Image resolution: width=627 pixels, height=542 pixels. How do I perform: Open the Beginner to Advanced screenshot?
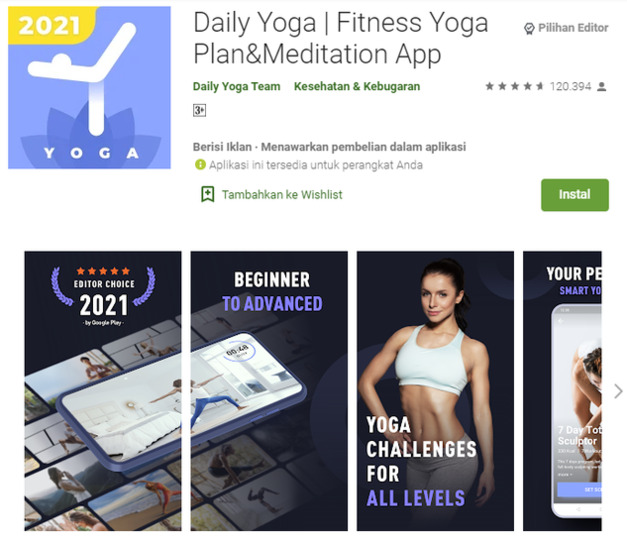[x=269, y=391]
